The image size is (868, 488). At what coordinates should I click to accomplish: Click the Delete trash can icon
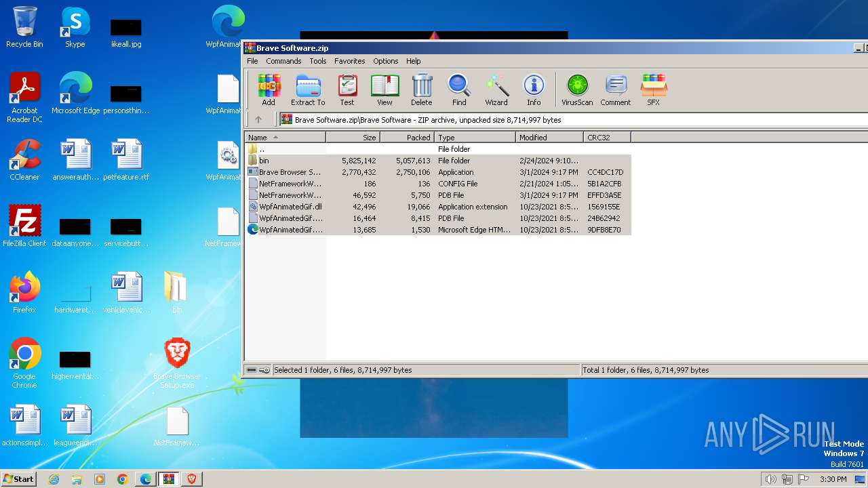421,90
